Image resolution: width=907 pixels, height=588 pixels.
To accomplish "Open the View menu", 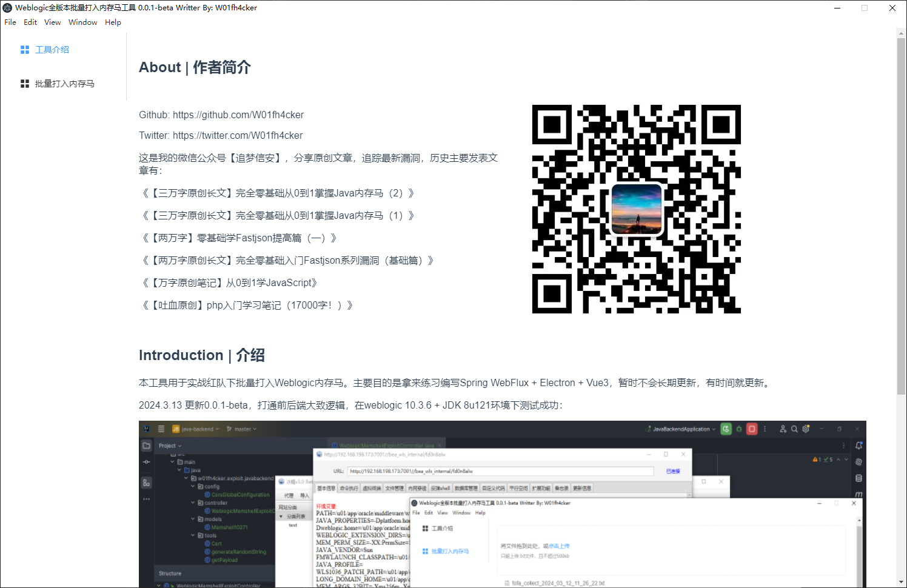I will pyautogui.click(x=53, y=22).
